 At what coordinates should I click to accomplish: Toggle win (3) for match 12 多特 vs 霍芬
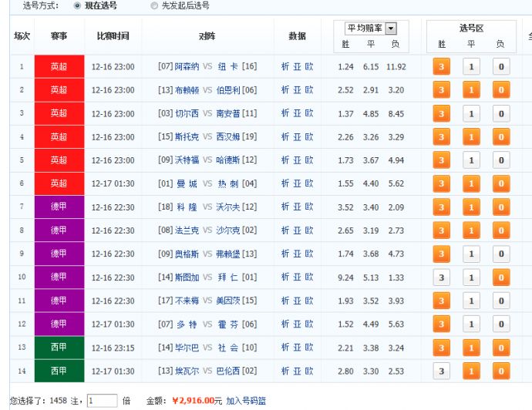click(x=442, y=324)
